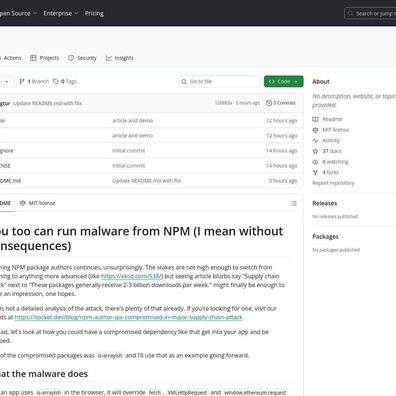This screenshot has height=396, width=396.
Task: Open the green Code dropdown button
Action: tap(284, 81)
